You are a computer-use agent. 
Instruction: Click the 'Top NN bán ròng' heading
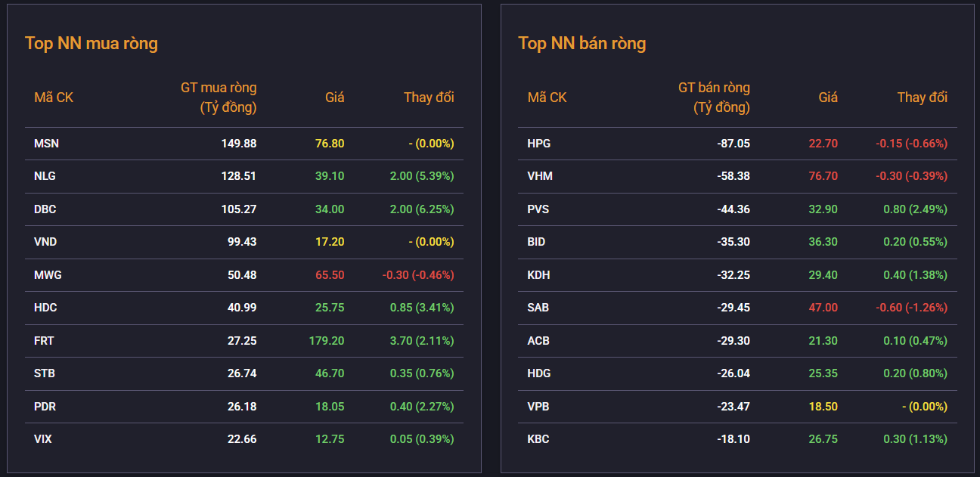tap(582, 43)
